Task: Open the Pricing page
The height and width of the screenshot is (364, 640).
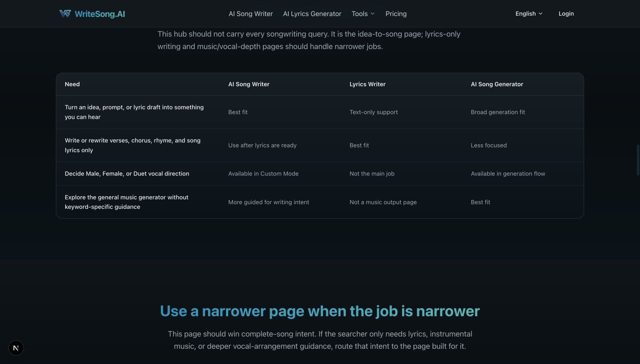Action: click(x=396, y=14)
